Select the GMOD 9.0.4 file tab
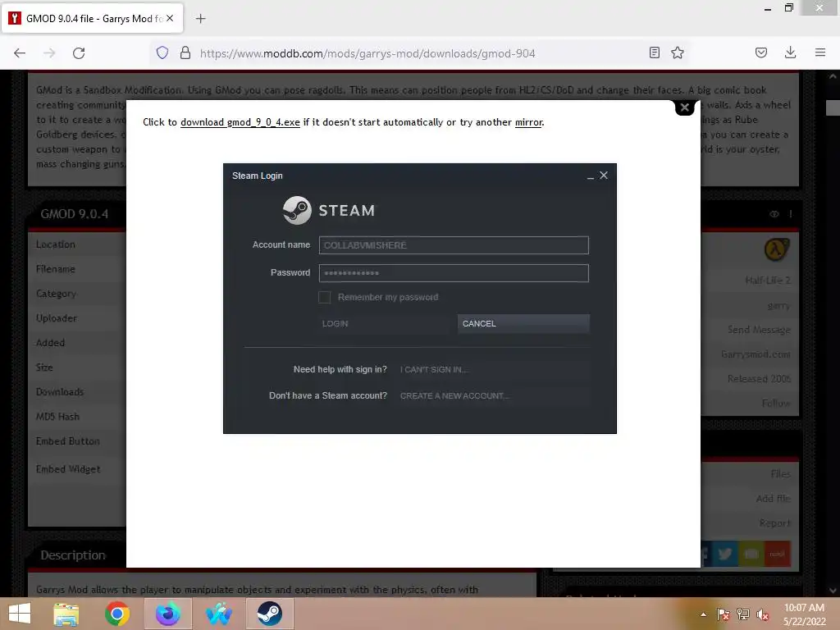Viewport: 840px width, 630px height. pyautogui.click(x=92, y=18)
